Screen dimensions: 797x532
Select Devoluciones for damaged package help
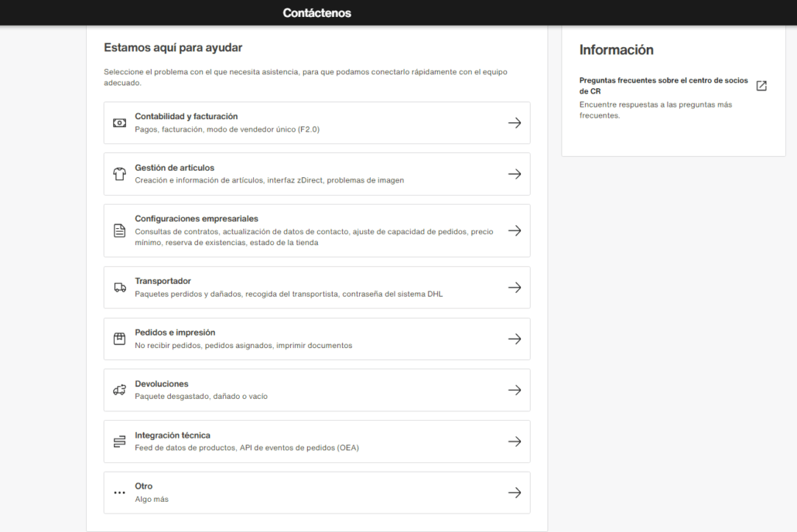coord(316,390)
